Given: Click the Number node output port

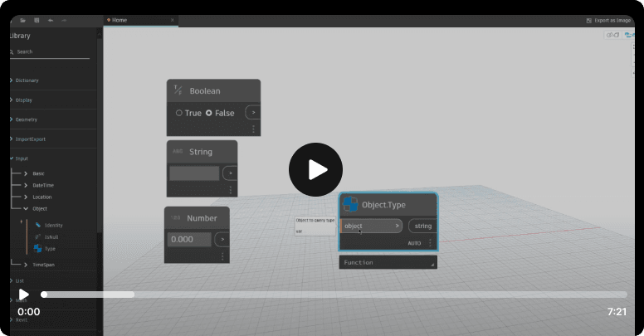Looking at the screenshot, I should 222,240.
